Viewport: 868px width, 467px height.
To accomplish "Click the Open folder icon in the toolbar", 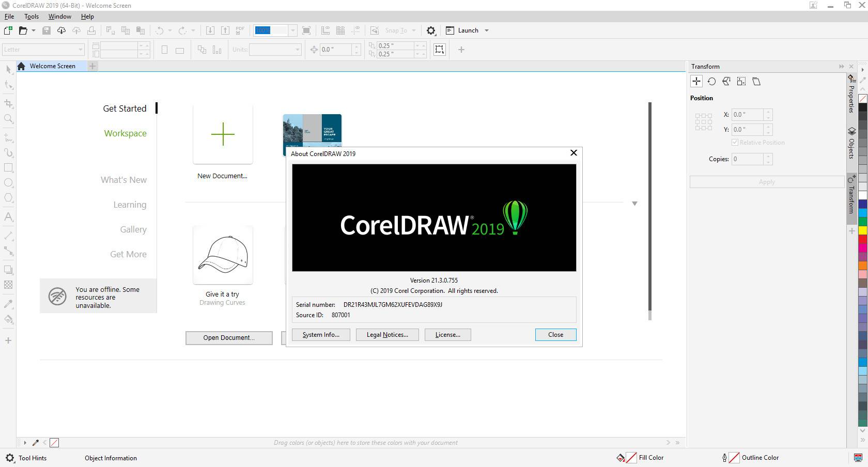I will coord(23,30).
